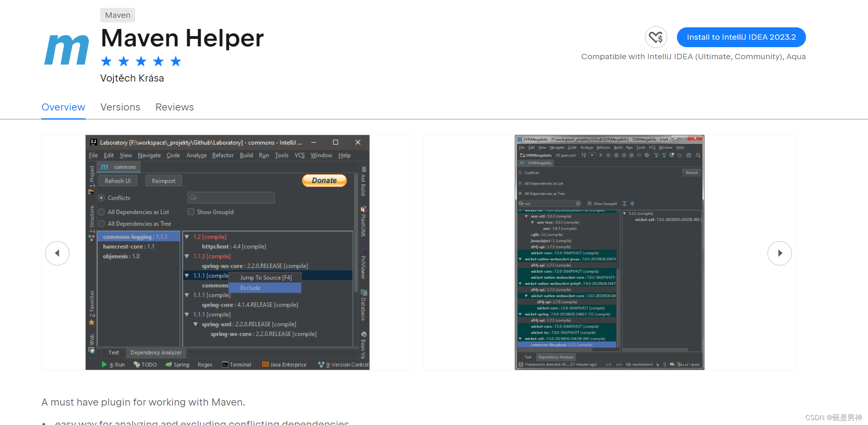Image resolution: width=868 pixels, height=425 pixels.
Task: Click search field in Laboratory window
Action: click(x=231, y=197)
